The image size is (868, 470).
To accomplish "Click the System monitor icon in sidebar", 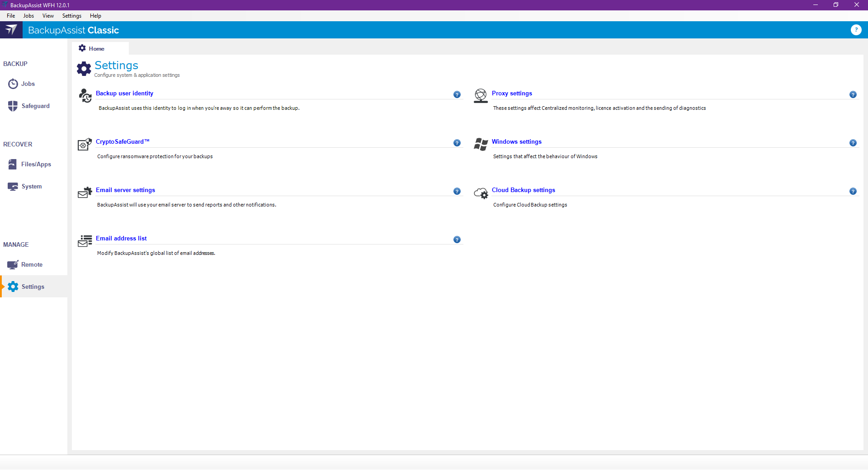I will (x=13, y=186).
